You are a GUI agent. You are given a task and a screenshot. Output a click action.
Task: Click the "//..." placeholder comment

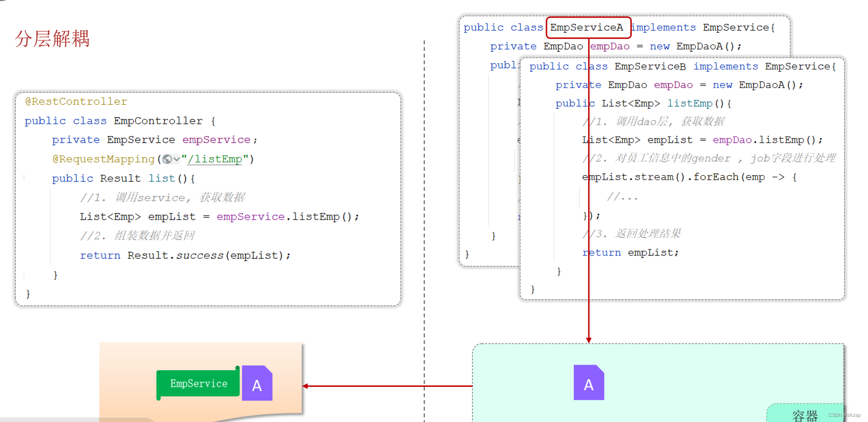(623, 196)
